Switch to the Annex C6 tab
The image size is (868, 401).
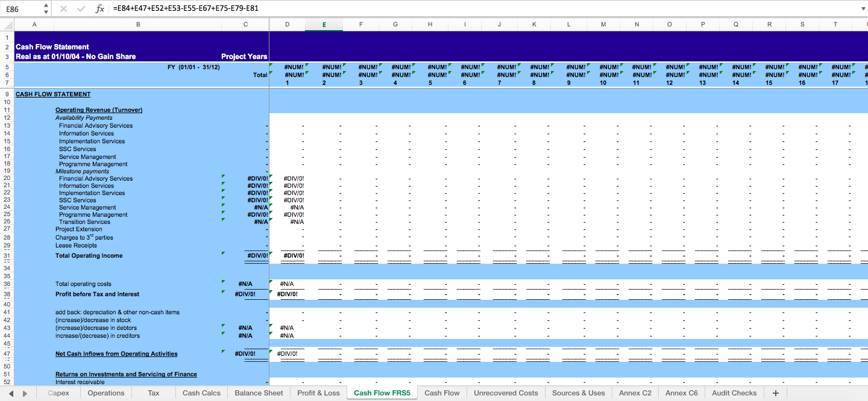coord(681,393)
